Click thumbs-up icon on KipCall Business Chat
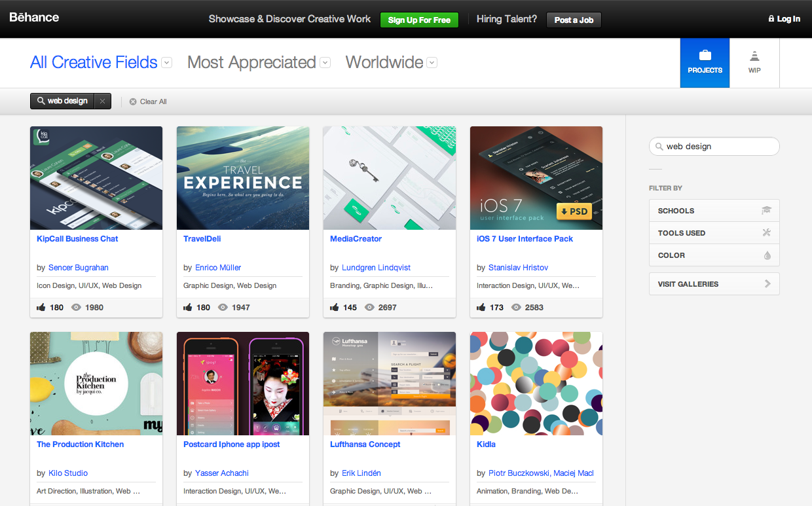Image resolution: width=812 pixels, height=506 pixels. pyautogui.click(x=41, y=307)
